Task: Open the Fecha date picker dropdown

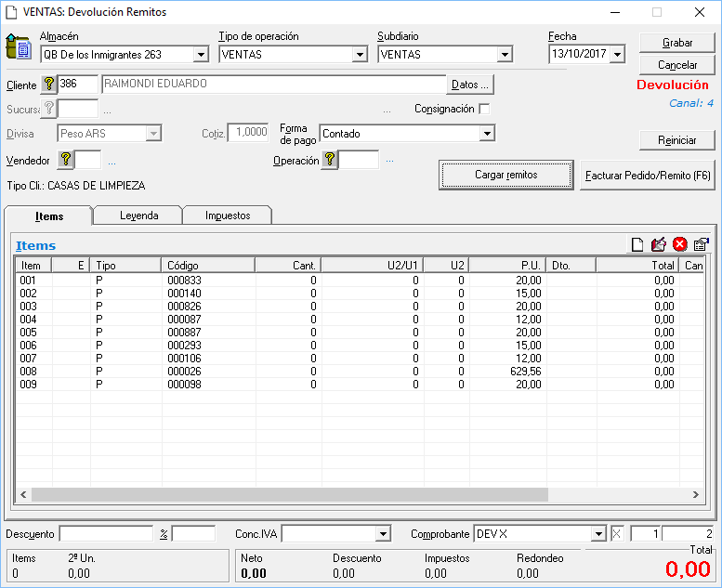Action: [618, 55]
